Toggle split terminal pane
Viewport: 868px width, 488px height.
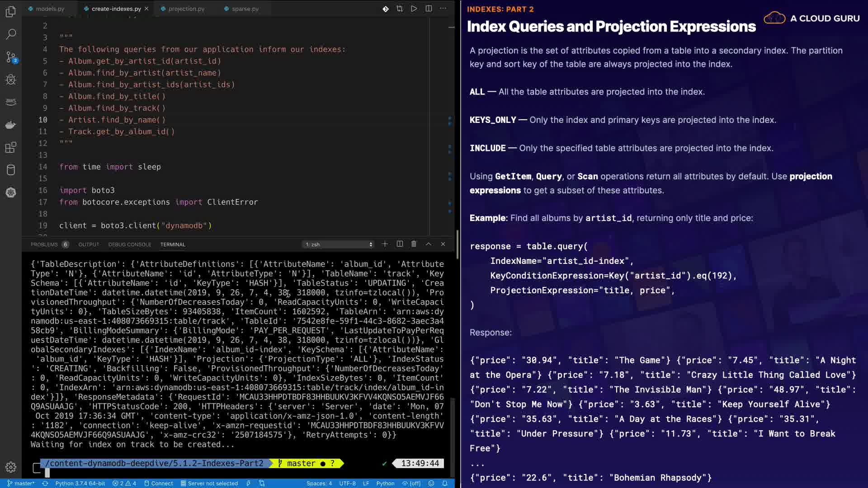400,244
